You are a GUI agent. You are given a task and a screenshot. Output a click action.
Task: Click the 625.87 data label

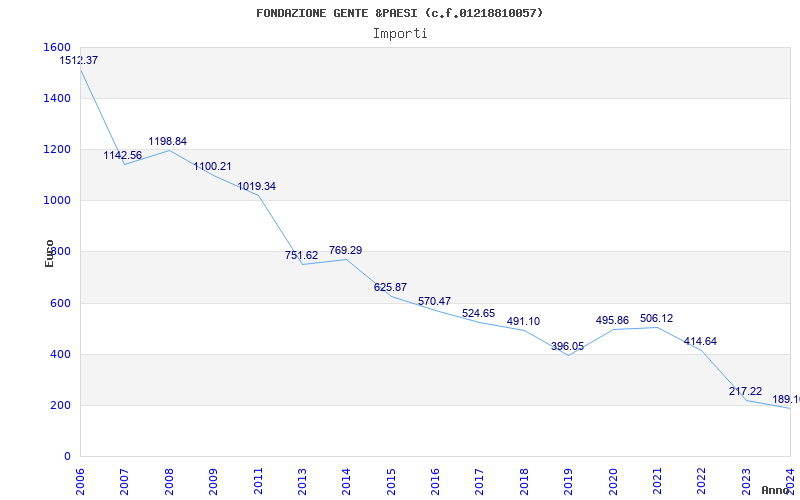click(390, 288)
